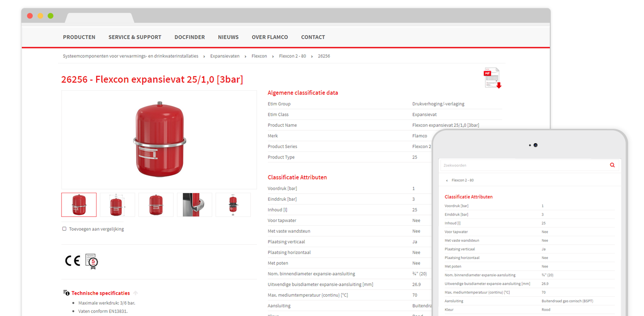Click the info icon beside Technische specificaties

click(x=65, y=292)
